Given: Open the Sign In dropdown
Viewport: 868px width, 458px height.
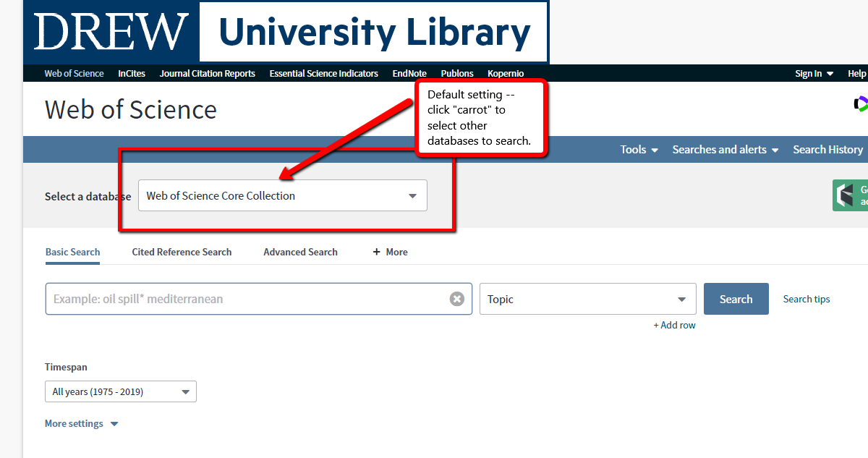Looking at the screenshot, I should (x=814, y=74).
